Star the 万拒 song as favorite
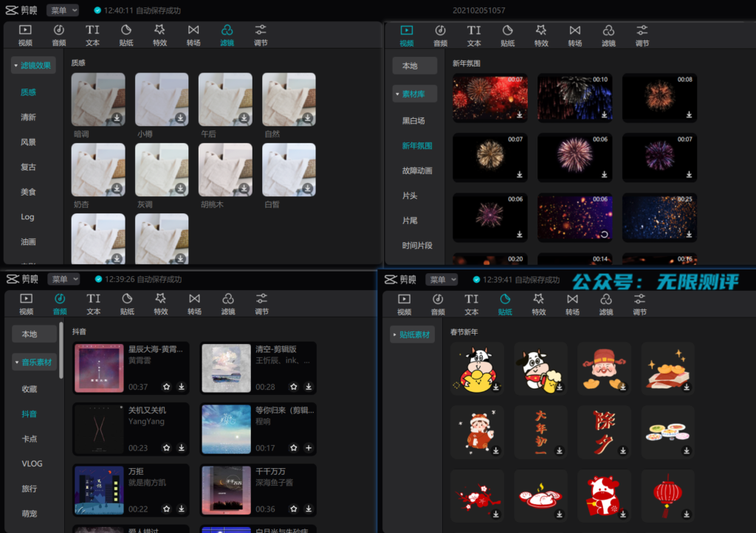 167,509
